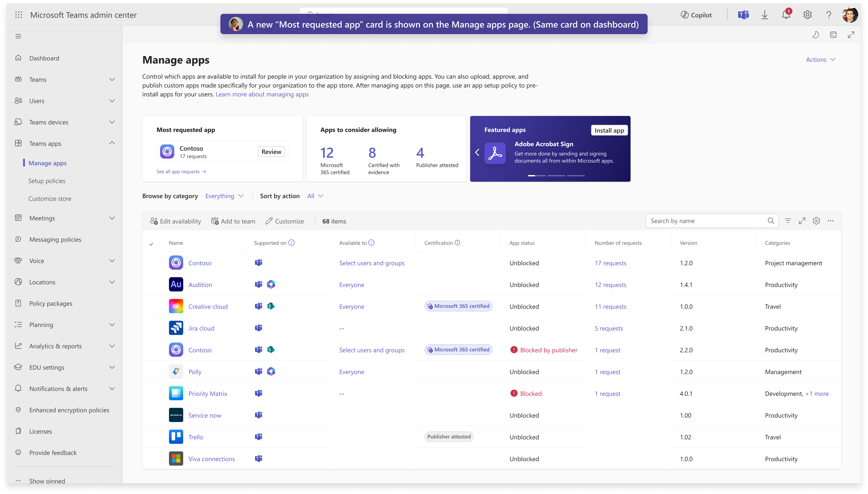Click the Supported on info icon
This screenshot has height=494, width=868.
pyautogui.click(x=291, y=243)
